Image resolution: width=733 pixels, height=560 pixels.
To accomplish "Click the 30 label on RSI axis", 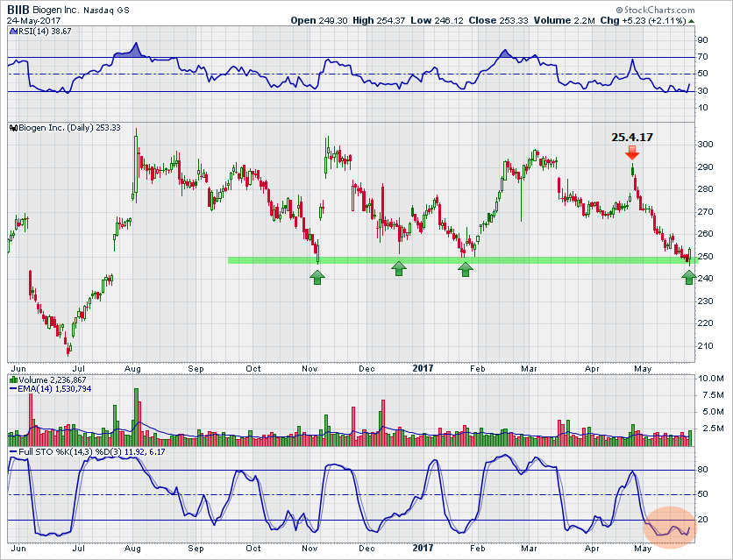I will point(702,90).
